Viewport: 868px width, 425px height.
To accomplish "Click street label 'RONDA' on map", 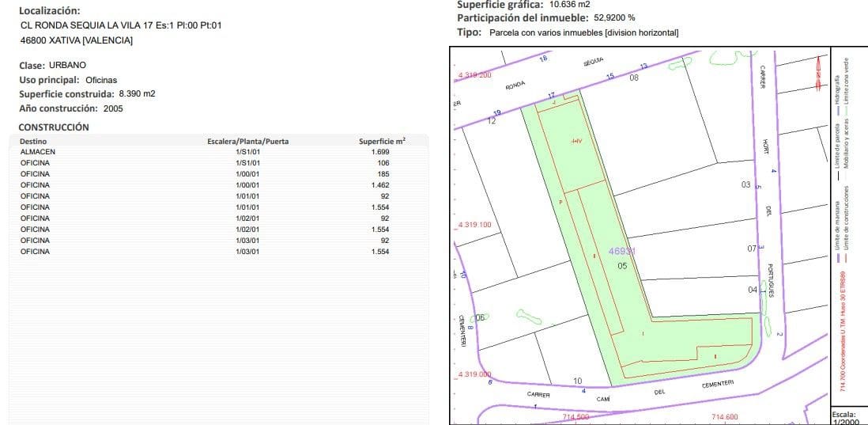I will point(515,85).
